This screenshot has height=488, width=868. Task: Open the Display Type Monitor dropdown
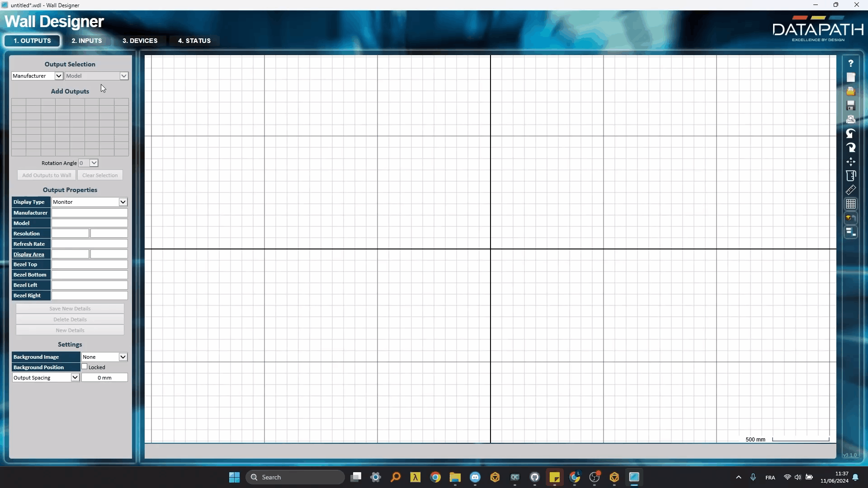[123, 202]
